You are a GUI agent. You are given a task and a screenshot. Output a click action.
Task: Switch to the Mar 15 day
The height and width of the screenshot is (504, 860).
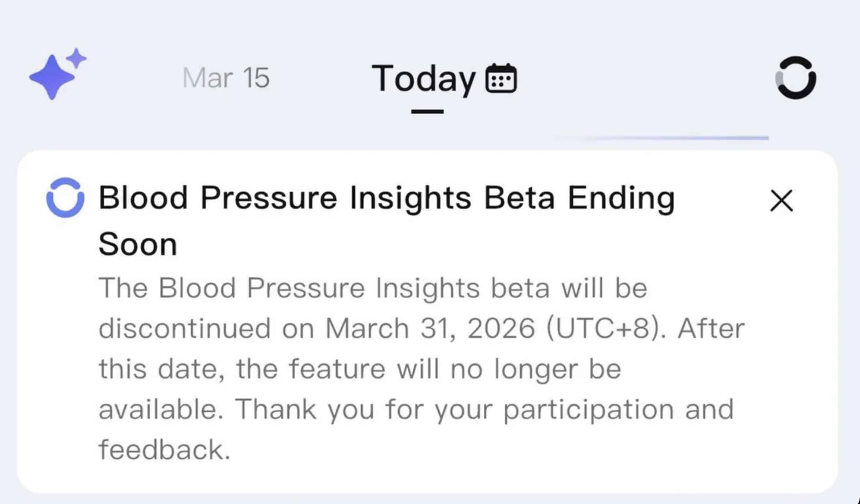[x=226, y=78]
